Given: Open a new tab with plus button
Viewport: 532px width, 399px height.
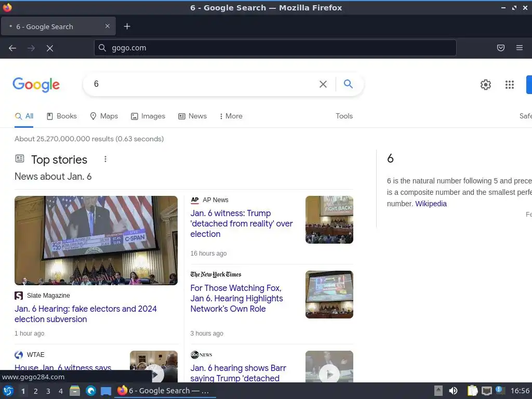Looking at the screenshot, I should [127, 26].
